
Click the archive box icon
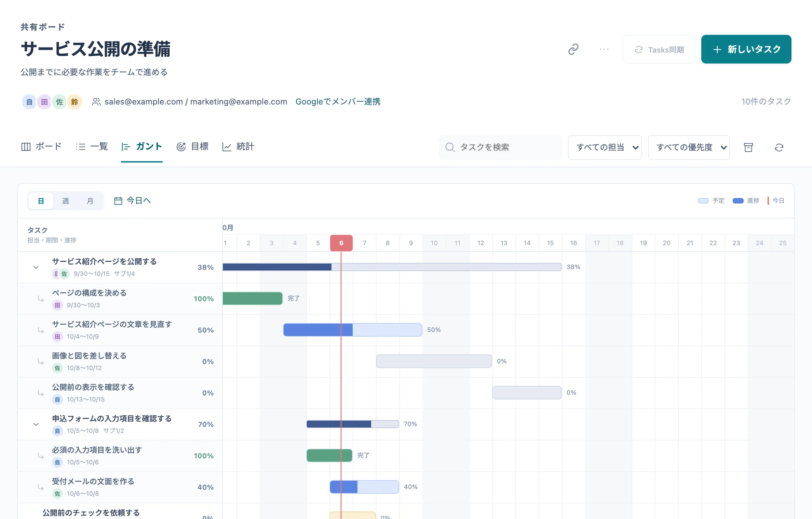(748, 147)
